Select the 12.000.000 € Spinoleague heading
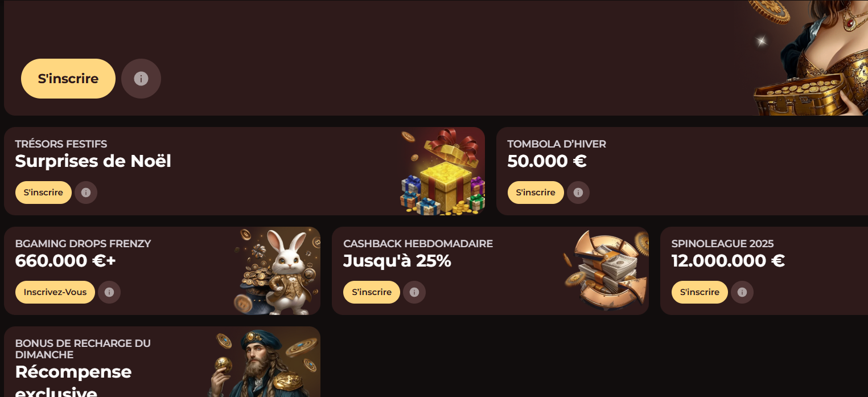 point(728,261)
